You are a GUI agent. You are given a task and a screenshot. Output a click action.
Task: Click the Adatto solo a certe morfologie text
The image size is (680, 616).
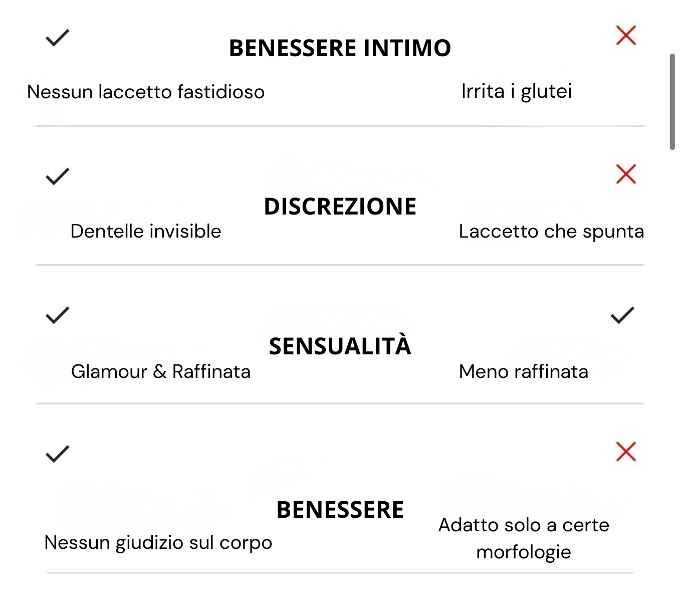coord(524,538)
